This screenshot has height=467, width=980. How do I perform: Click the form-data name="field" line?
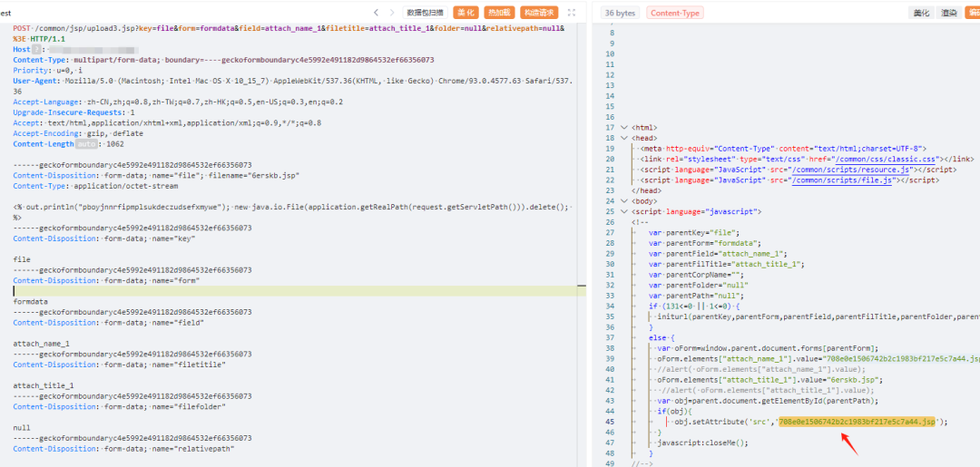click(x=108, y=323)
